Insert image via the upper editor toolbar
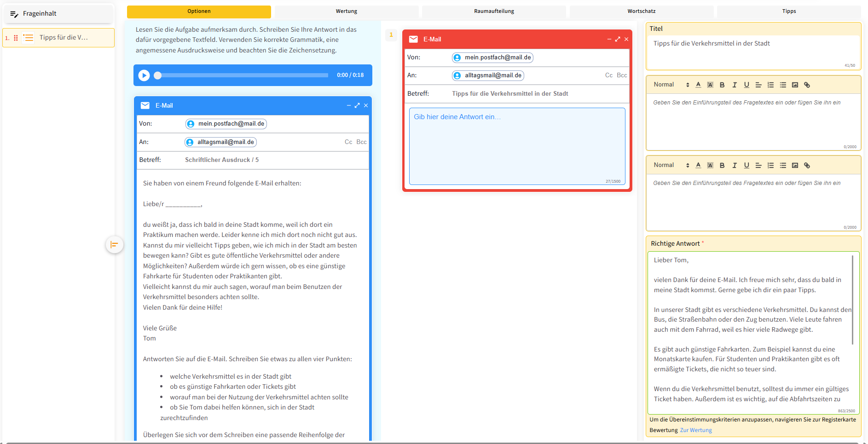This screenshot has height=444, width=868. [795, 85]
